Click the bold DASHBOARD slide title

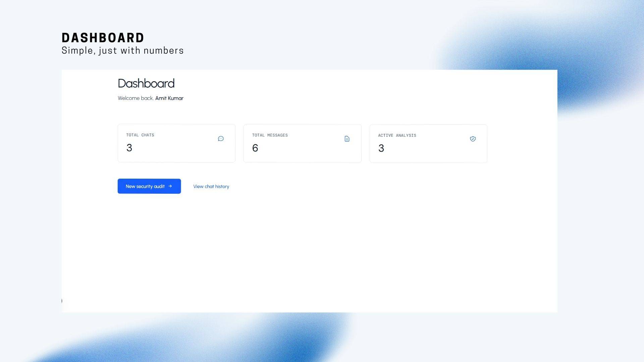(103, 38)
